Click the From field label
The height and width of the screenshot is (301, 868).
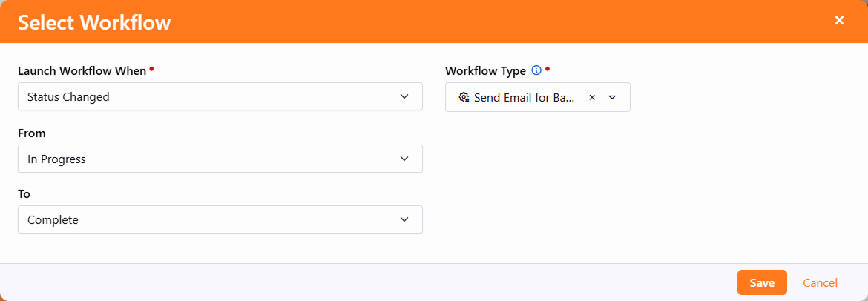pyautogui.click(x=32, y=133)
